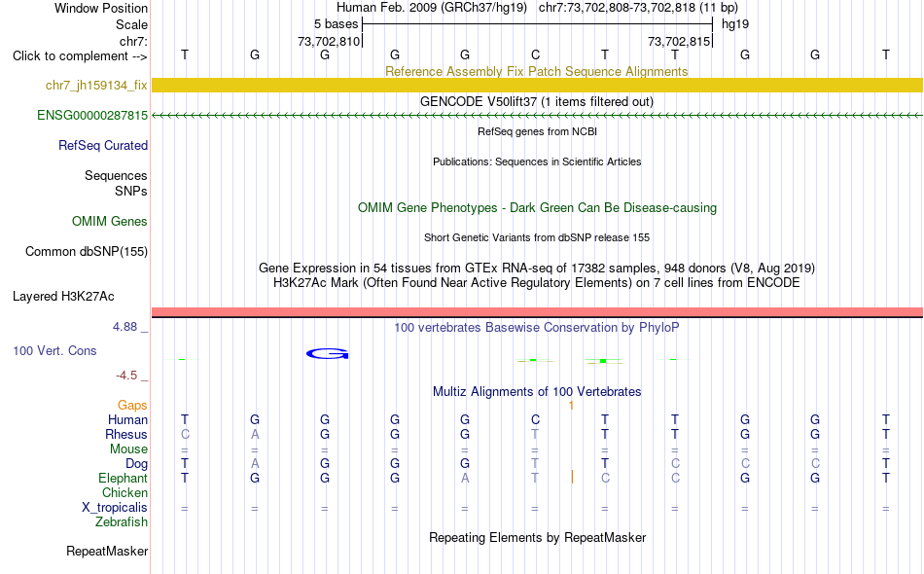Click the orange insertion bar in Elephant row
Image resolution: width=924 pixels, height=574 pixels.
pos(572,477)
